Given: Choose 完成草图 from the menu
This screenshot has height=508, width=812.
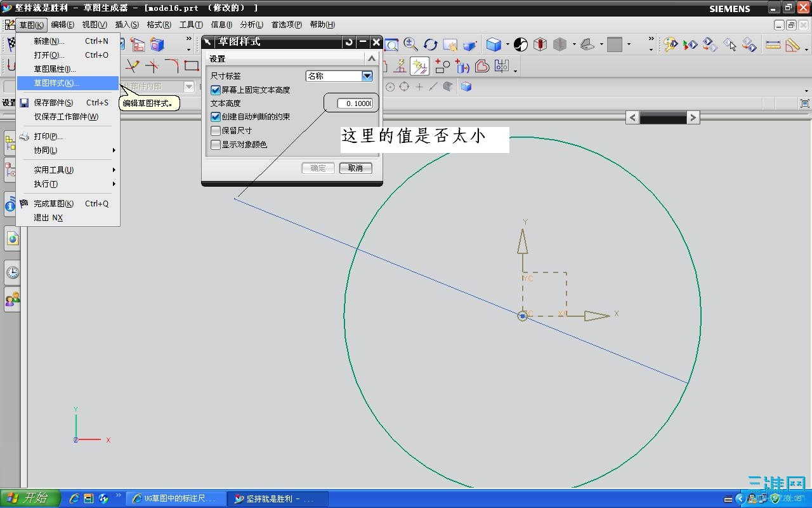Looking at the screenshot, I should (67, 204).
